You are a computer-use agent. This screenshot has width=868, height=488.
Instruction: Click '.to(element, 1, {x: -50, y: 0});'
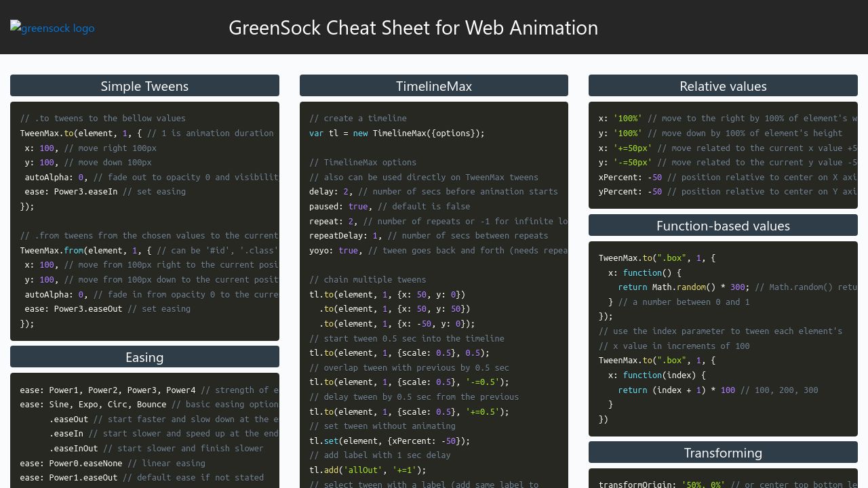pyautogui.click(x=397, y=323)
